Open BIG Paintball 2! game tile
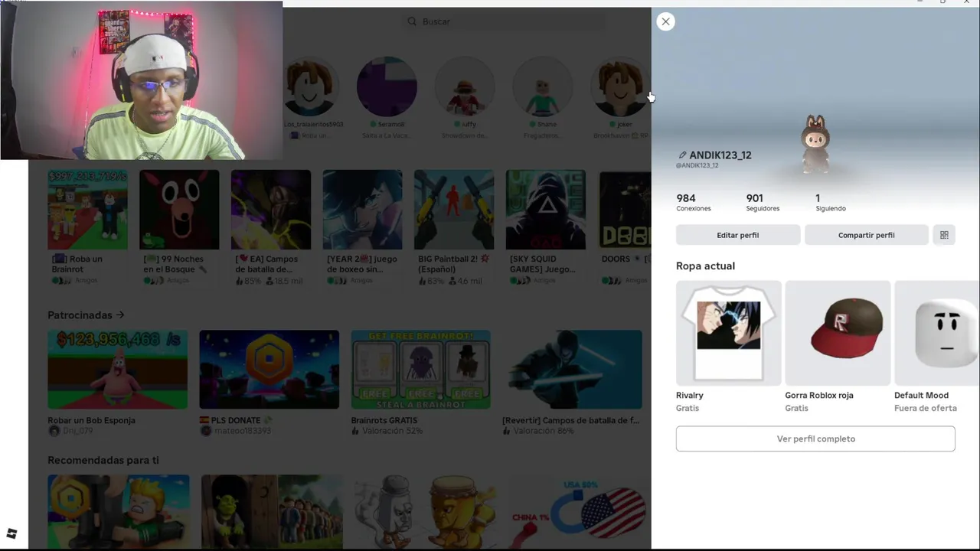Screen dimensions: 980x551 pos(454,227)
